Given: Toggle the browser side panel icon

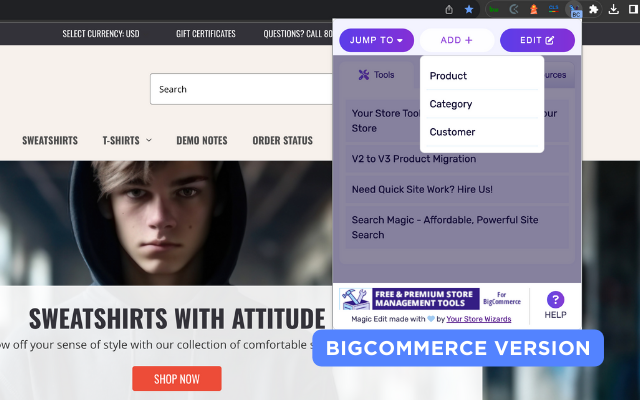Looking at the screenshot, I should (634, 9).
